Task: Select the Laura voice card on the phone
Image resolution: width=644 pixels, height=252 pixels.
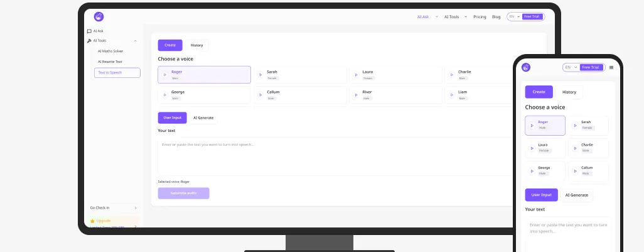Action: [545, 148]
